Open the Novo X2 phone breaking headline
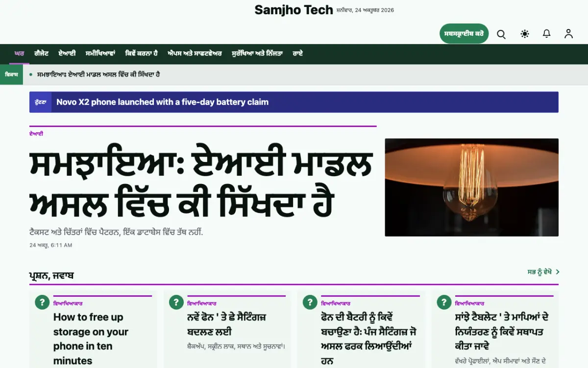588x368 pixels. click(x=162, y=102)
